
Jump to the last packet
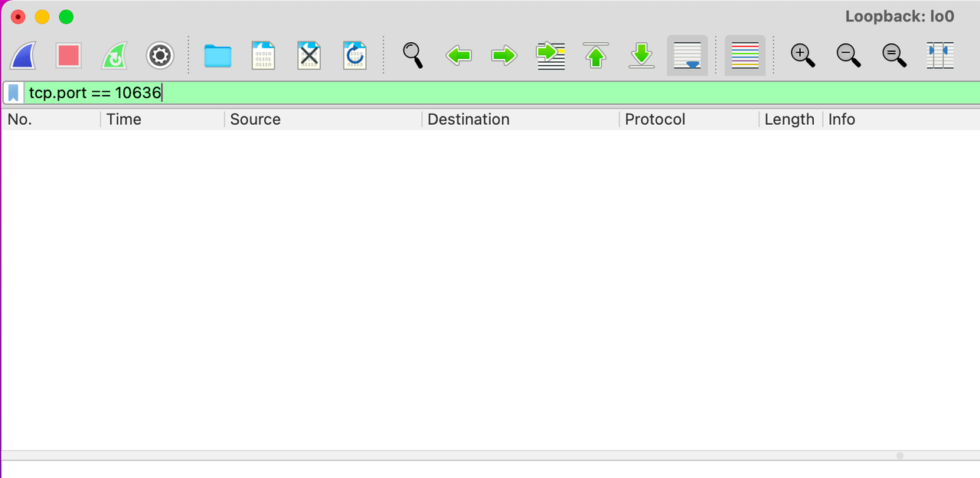(641, 55)
